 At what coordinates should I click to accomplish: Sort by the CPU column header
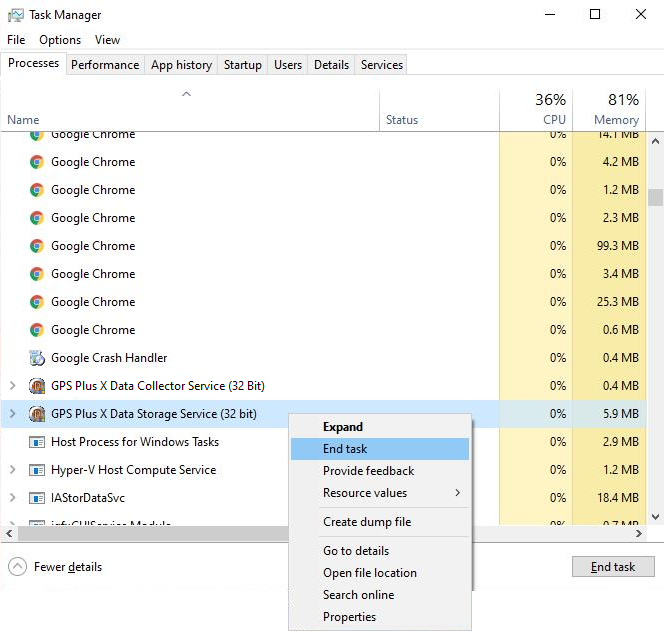point(536,110)
